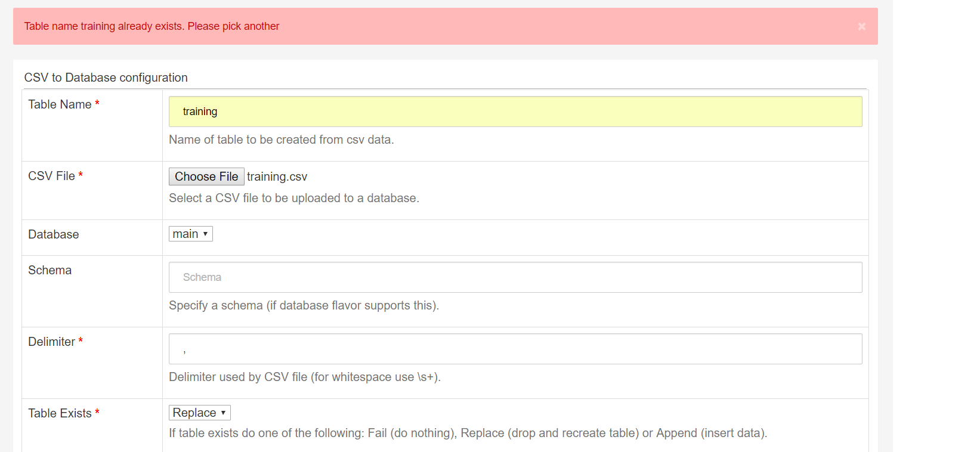Dismiss the table name error alert
This screenshot has width=980, height=452.
click(x=861, y=26)
